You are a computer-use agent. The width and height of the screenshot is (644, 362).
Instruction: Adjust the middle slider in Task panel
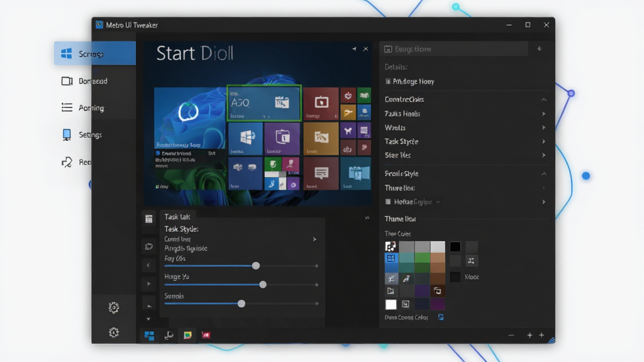263,285
